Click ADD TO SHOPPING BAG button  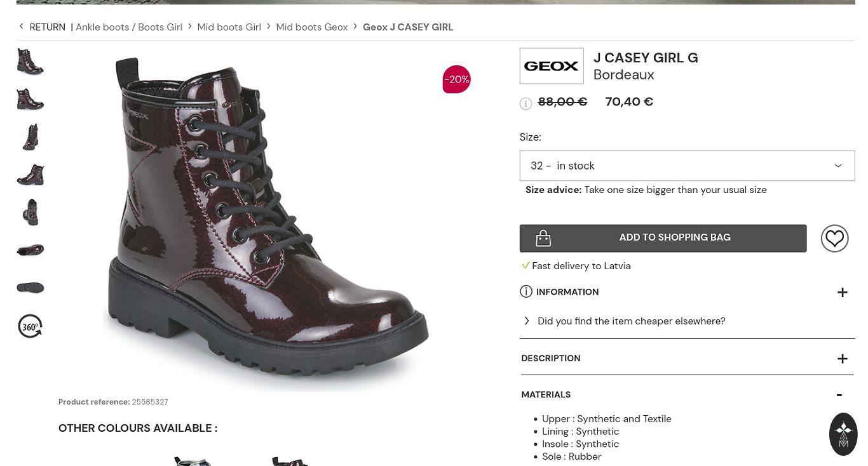click(663, 238)
